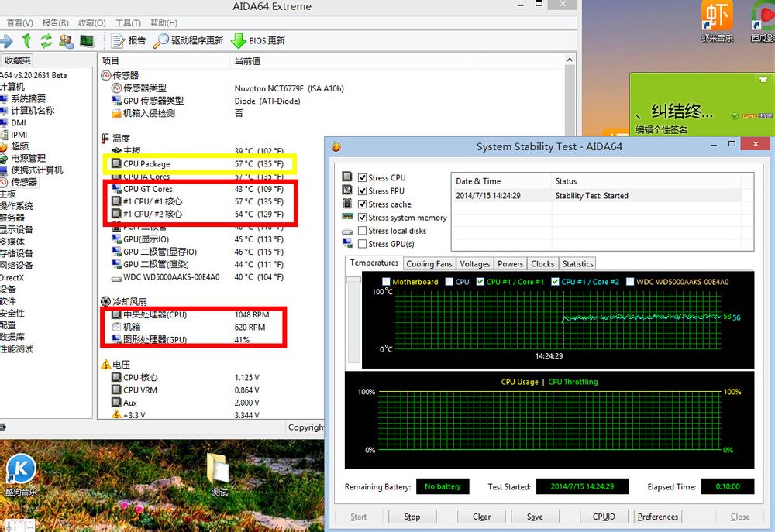This screenshot has height=532, width=775.
Task: Enable the Stress GPU(s) checkbox
Action: coord(362,244)
